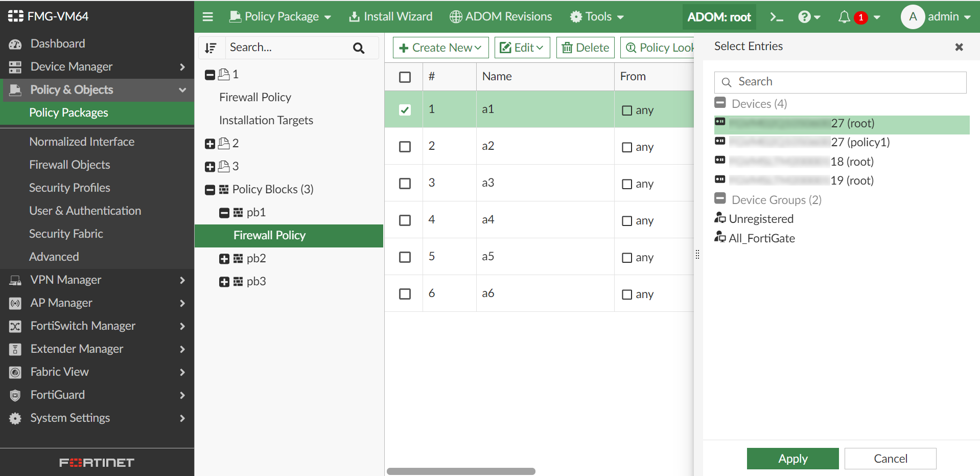Open the hamburger navigation menu

point(207,16)
